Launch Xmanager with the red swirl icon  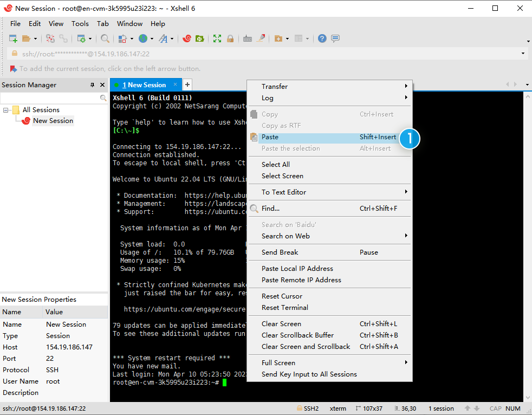[186, 38]
